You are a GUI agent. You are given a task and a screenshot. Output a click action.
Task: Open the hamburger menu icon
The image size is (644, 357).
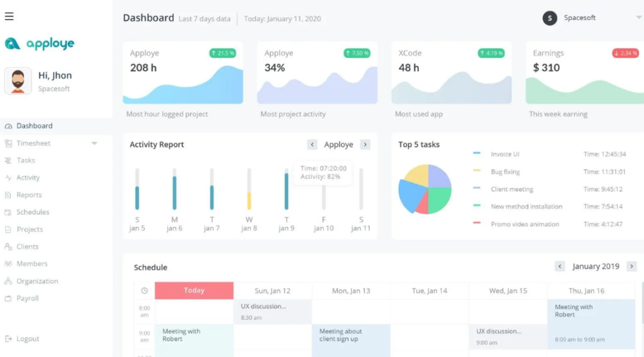pos(9,16)
